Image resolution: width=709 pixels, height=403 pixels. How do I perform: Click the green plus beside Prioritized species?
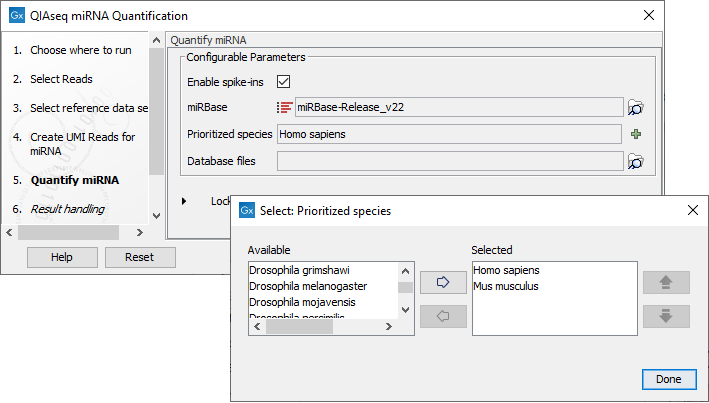636,134
